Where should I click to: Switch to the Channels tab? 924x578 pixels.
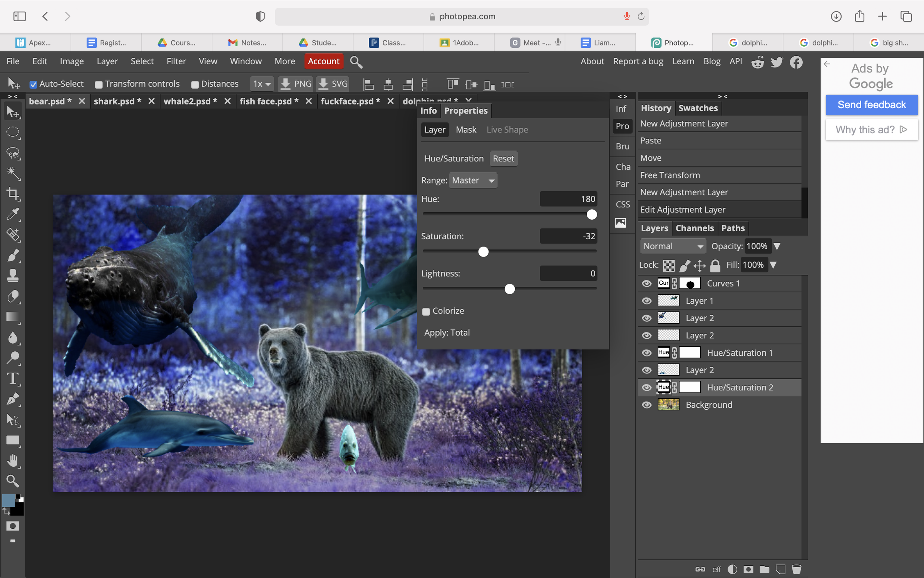click(x=694, y=228)
